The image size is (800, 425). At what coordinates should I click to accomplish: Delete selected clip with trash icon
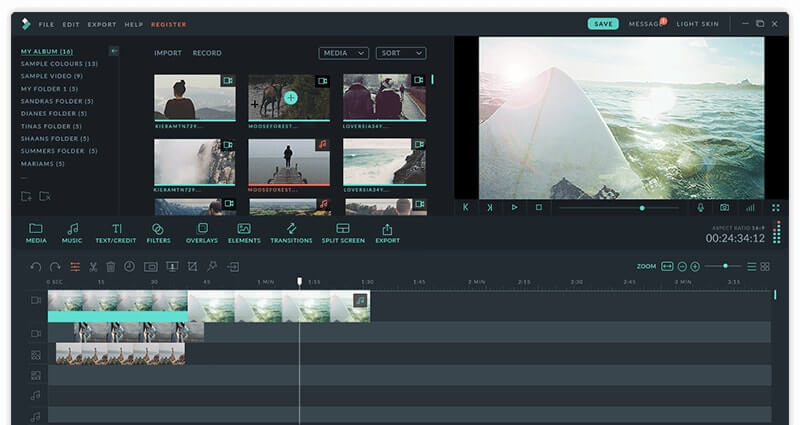click(x=111, y=266)
